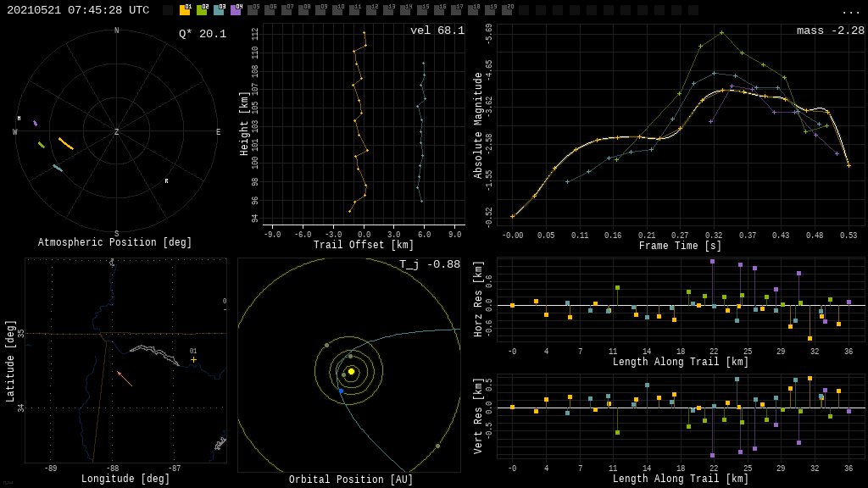The height and width of the screenshot is (488, 868).
Task: Click the yellow Sun in the orbital plot
Action: pyautogui.click(x=351, y=371)
